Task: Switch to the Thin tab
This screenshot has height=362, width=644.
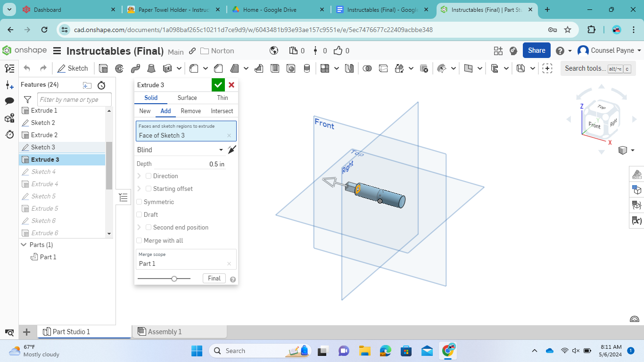Action: click(x=223, y=98)
